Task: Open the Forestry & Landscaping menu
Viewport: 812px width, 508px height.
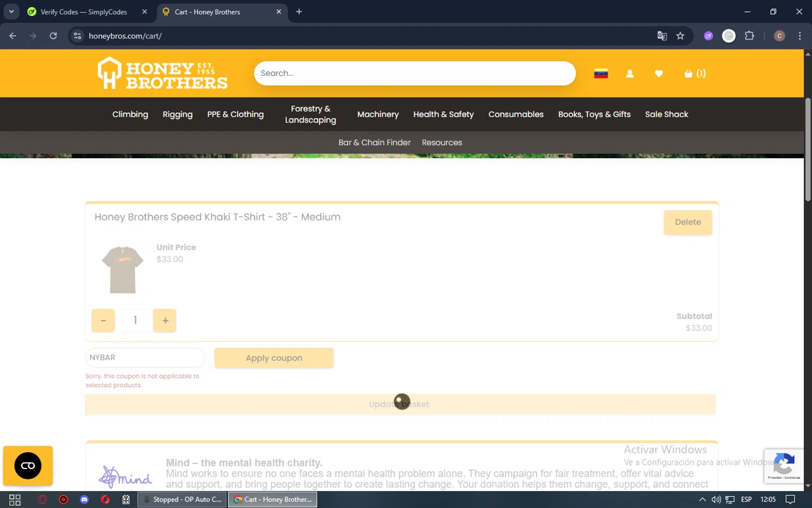Action: [311, 114]
